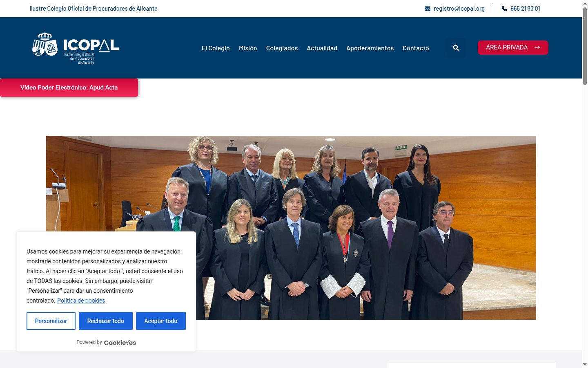Click the registro@icopal.org email link
Image resolution: width=588 pixels, height=368 pixels.
459,9
